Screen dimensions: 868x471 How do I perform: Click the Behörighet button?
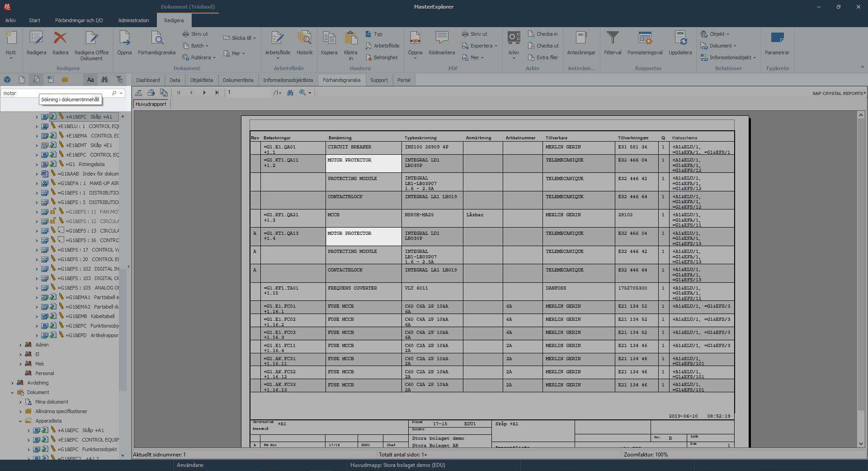(x=381, y=57)
